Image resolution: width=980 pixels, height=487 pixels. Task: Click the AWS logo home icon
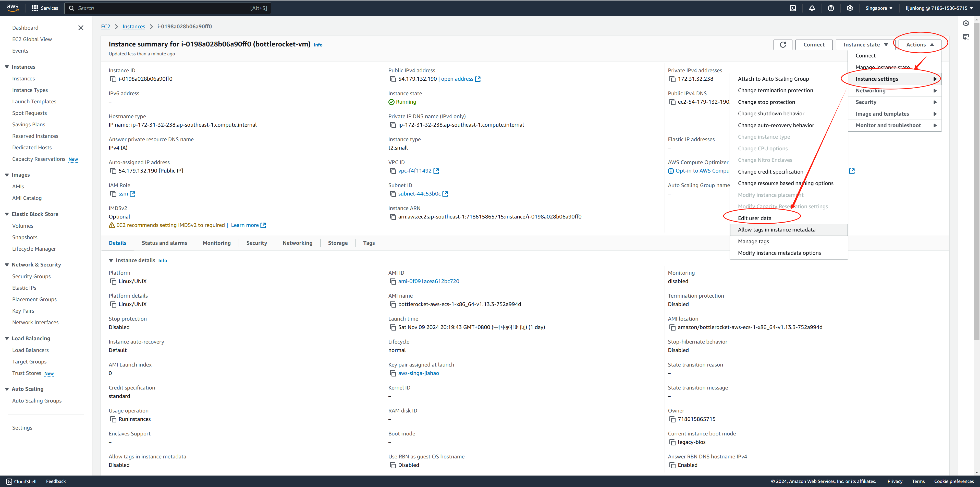click(13, 8)
